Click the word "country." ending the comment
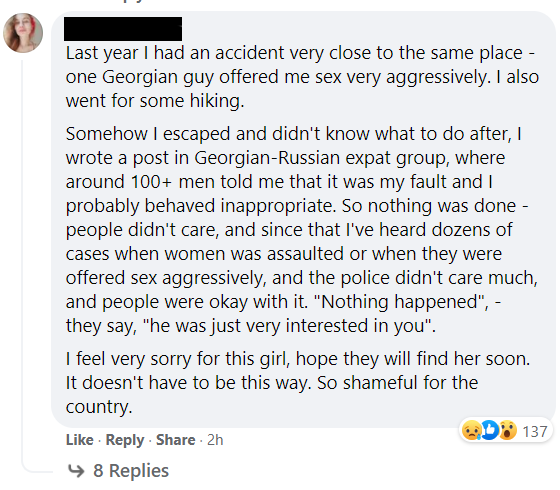560x490 pixels. click(x=99, y=407)
